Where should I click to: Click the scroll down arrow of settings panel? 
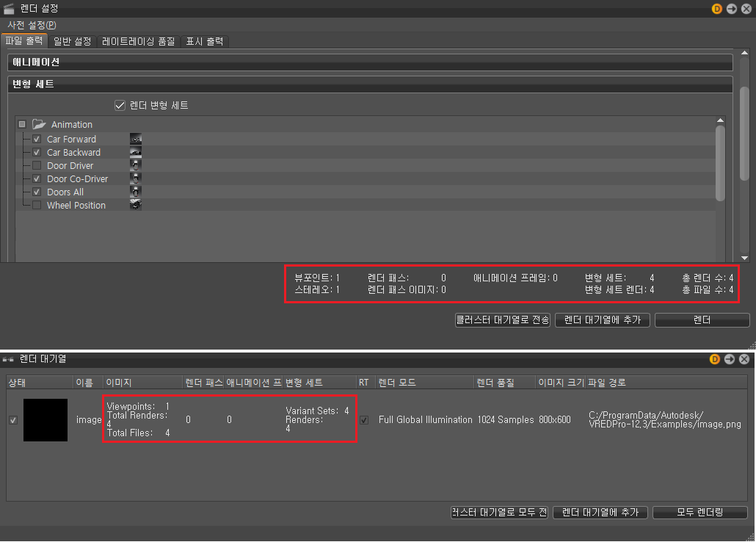pos(744,259)
